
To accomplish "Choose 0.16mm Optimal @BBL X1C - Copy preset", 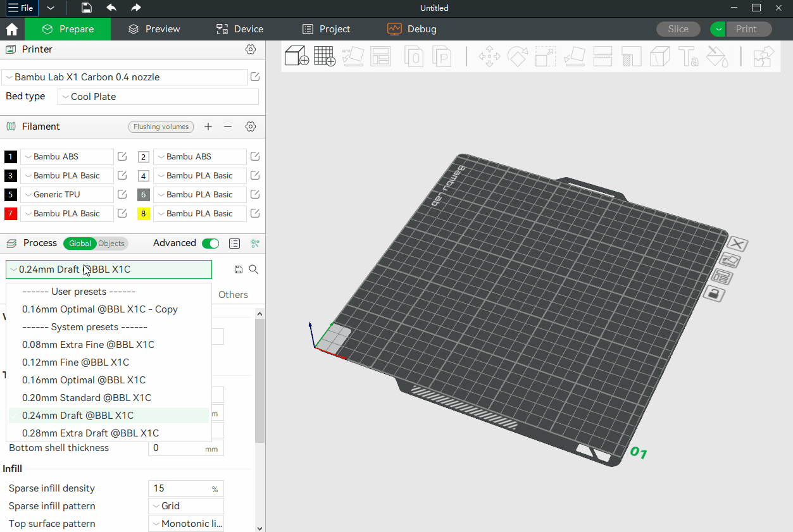I will click(x=109, y=309).
